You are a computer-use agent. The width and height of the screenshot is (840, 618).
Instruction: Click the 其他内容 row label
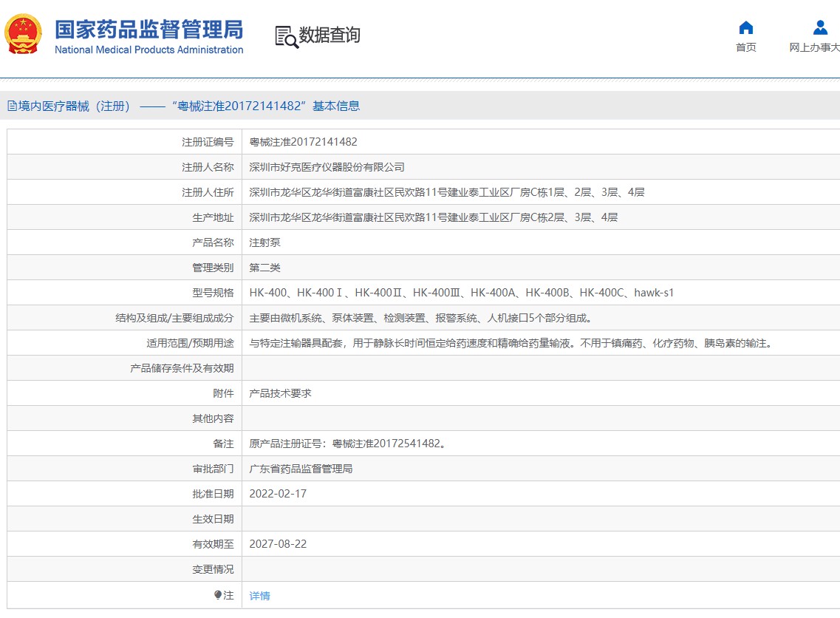(214, 418)
